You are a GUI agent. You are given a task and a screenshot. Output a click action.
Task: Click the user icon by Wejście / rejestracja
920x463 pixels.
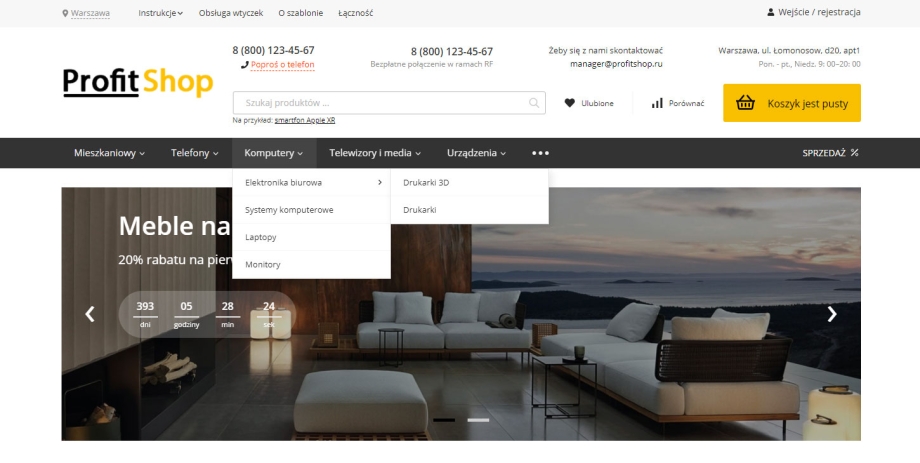point(770,12)
